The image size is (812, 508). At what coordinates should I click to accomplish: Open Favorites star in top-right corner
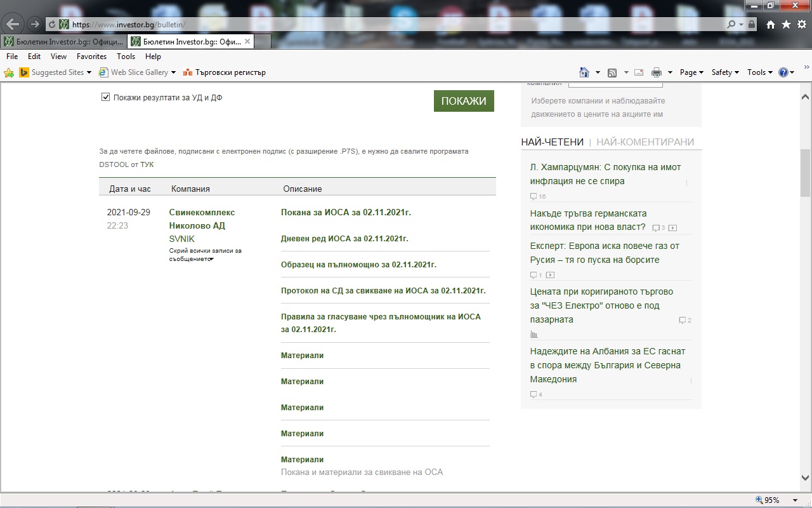click(786, 24)
